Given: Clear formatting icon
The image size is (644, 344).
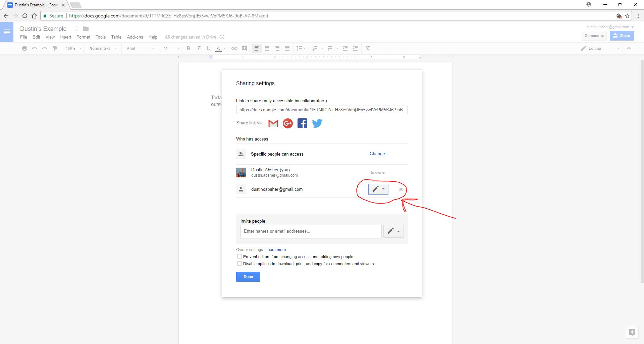Looking at the screenshot, I should tap(368, 48).
